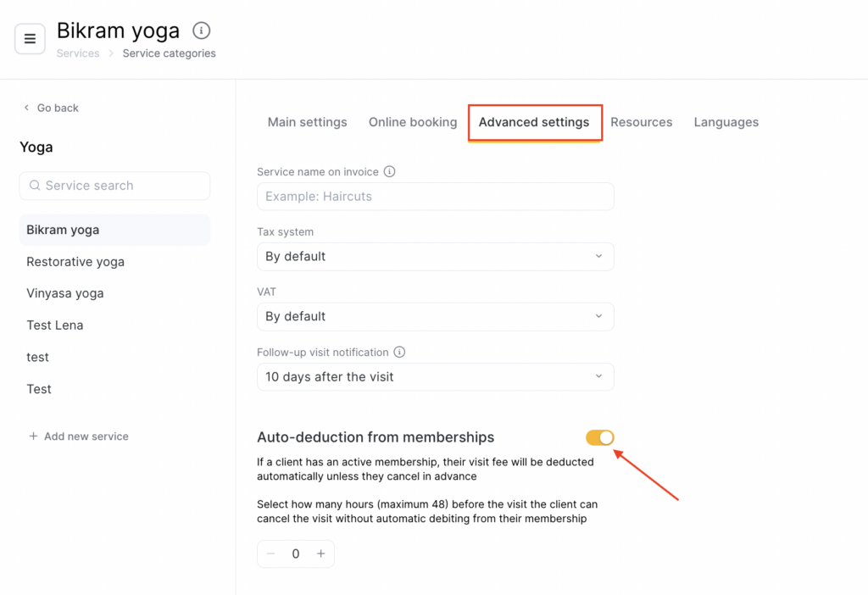
Task: Select Restorative yoga in the service list
Action: tap(75, 262)
